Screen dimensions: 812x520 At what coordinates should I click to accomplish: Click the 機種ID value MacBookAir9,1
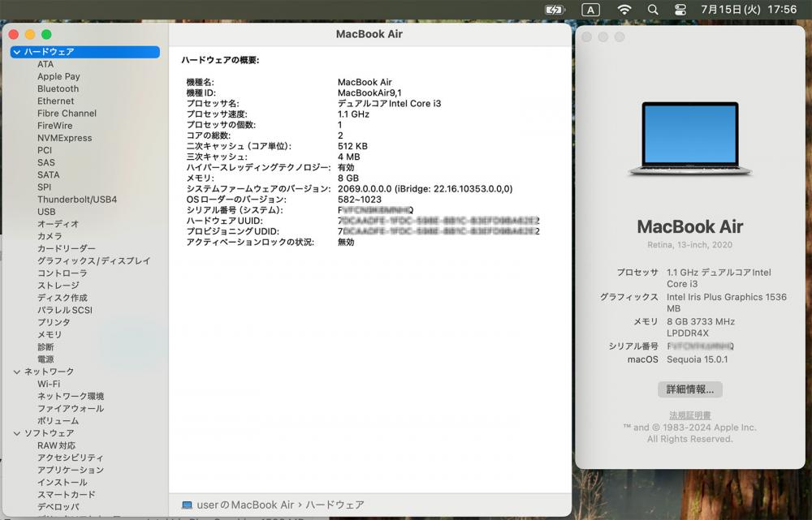click(369, 93)
